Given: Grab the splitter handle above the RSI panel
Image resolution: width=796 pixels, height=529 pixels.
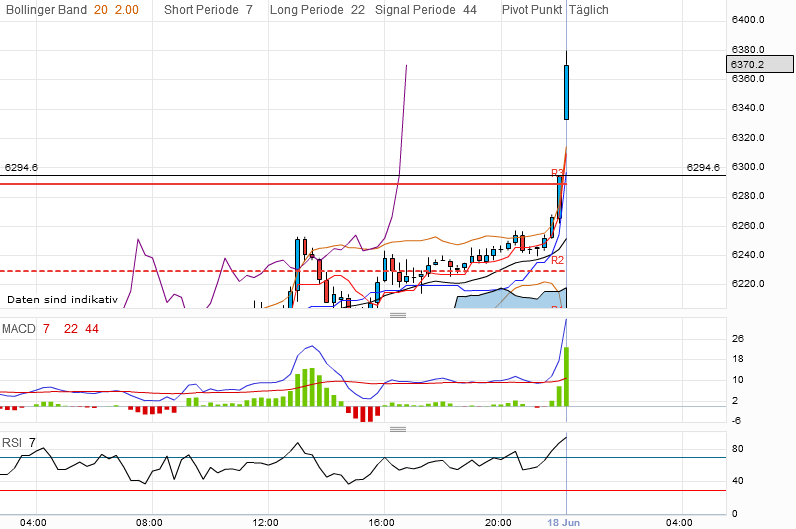Looking at the screenshot, I should [397, 429].
